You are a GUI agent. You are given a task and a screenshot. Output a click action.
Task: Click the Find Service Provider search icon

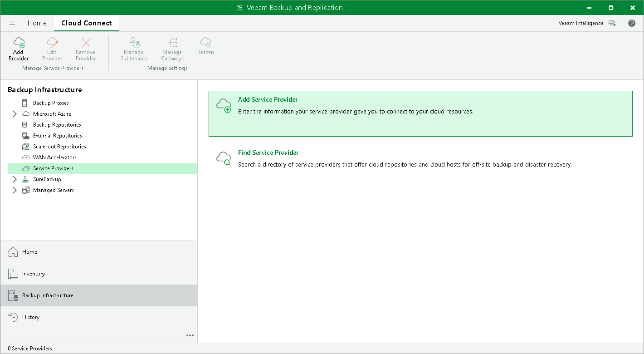point(224,158)
